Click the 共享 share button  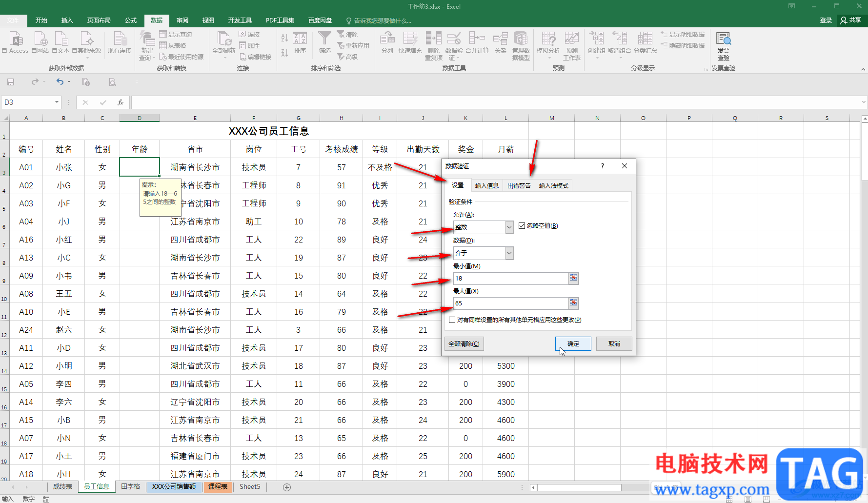click(851, 20)
